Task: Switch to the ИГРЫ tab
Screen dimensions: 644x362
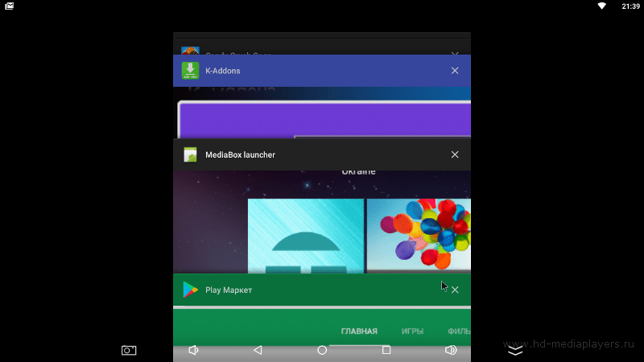Action: [x=412, y=331]
